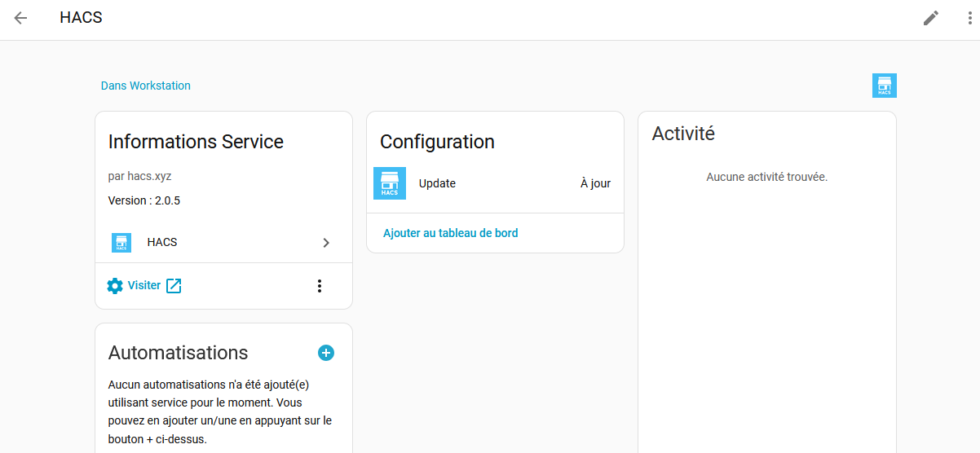
Task: Click the pencil edit icon in header
Action: 930,18
